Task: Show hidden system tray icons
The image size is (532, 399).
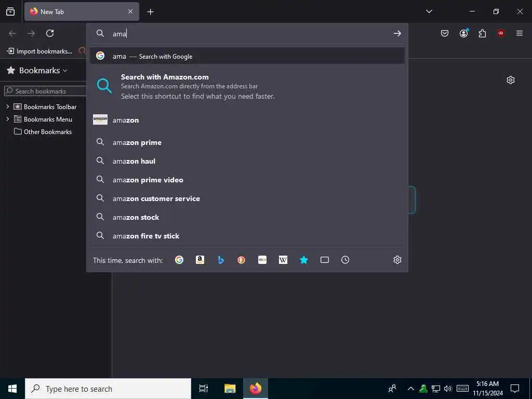Action: [410, 389]
